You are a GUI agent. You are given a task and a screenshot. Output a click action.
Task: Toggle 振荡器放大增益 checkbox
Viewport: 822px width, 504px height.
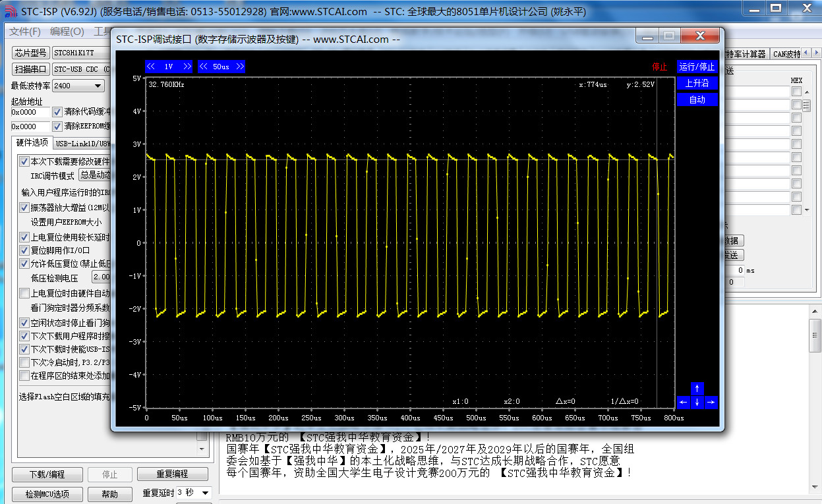point(24,208)
